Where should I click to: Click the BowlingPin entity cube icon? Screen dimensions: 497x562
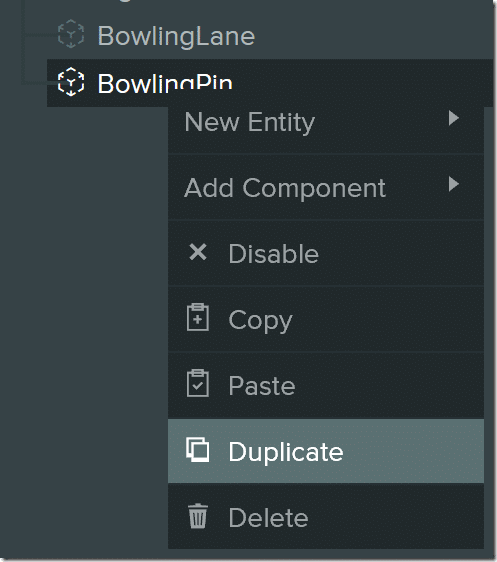pos(71,82)
